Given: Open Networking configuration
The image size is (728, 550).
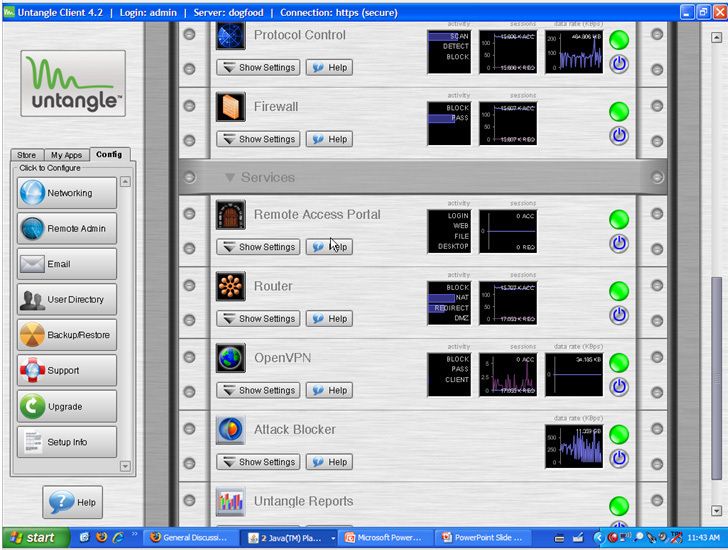Looking at the screenshot, I should coord(67,193).
